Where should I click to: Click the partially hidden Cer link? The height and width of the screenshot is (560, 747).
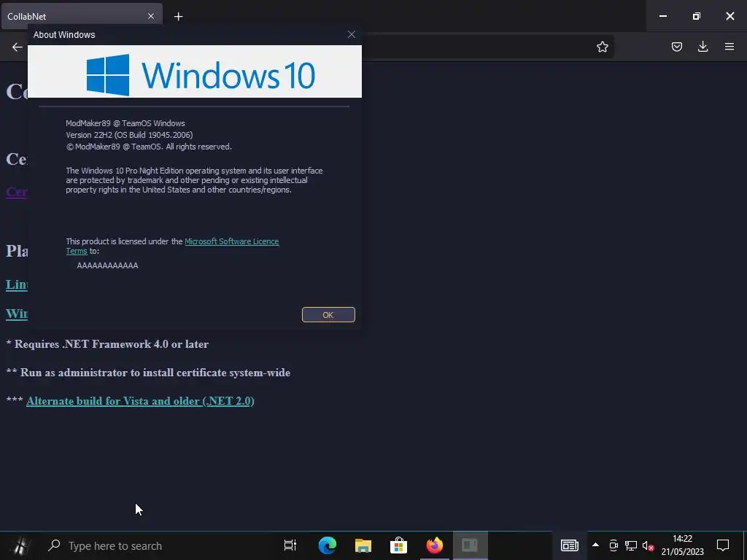[x=17, y=192]
